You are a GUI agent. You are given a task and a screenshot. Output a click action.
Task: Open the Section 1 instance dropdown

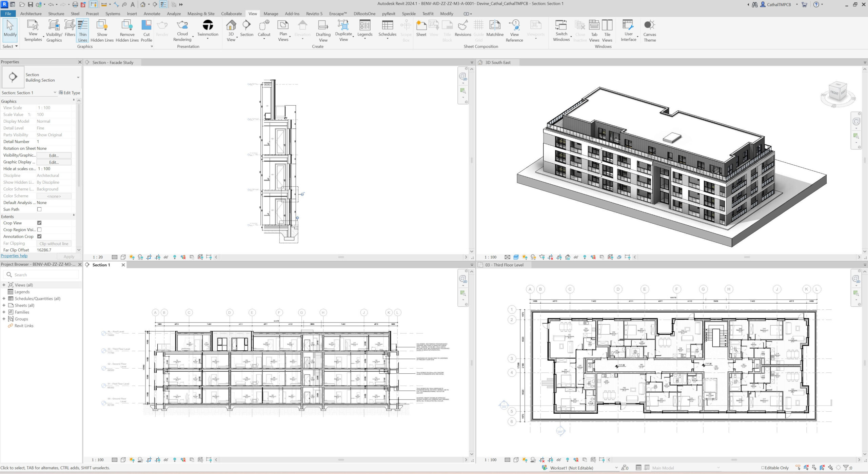55,92
